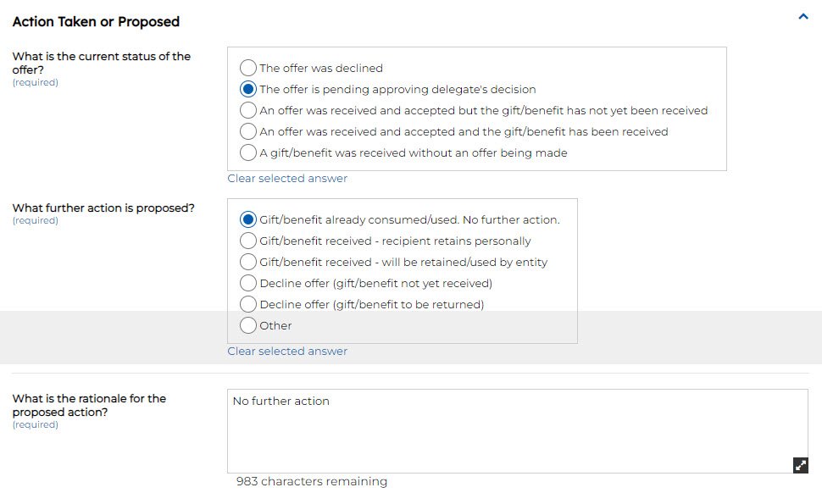
Task: Click the 'Action Taken or Proposed' heading
Action: point(96,21)
